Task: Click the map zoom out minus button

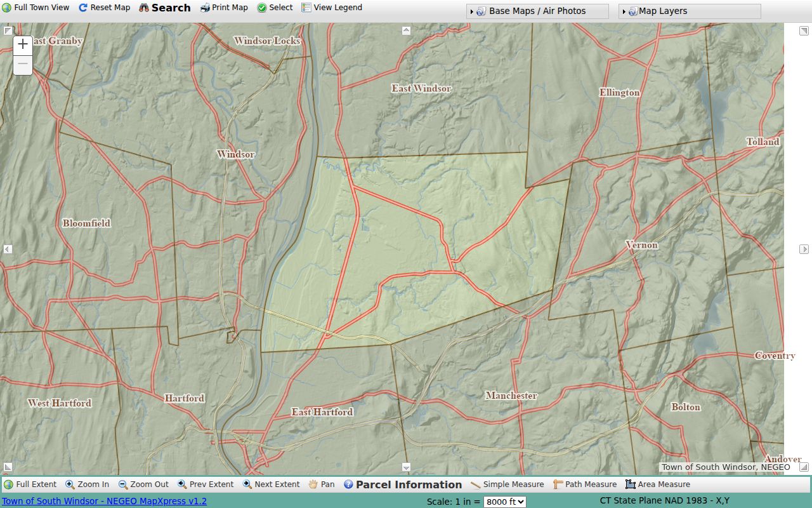Action: click(23, 64)
